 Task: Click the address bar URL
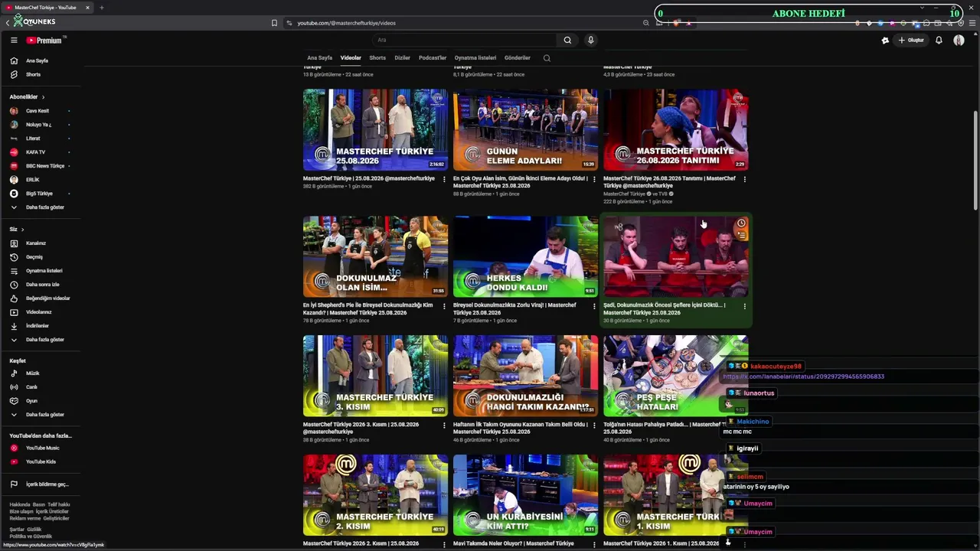click(x=346, y=23)
